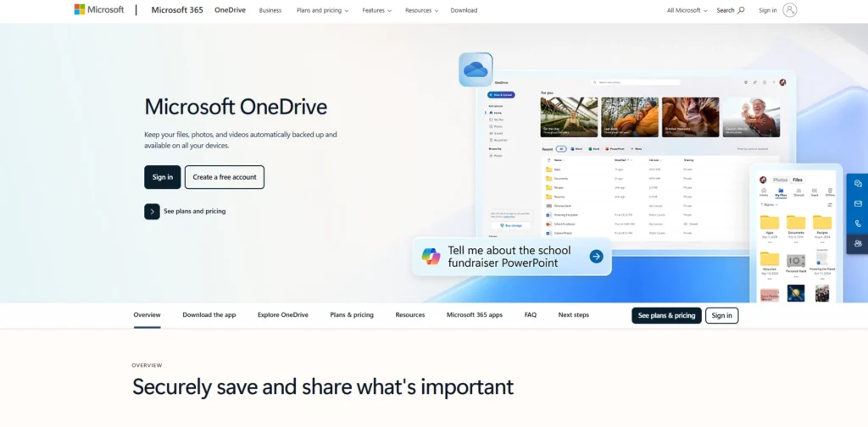Select the Resources tab in the section bar
This screenshot has height=427, width=868.
410,314
